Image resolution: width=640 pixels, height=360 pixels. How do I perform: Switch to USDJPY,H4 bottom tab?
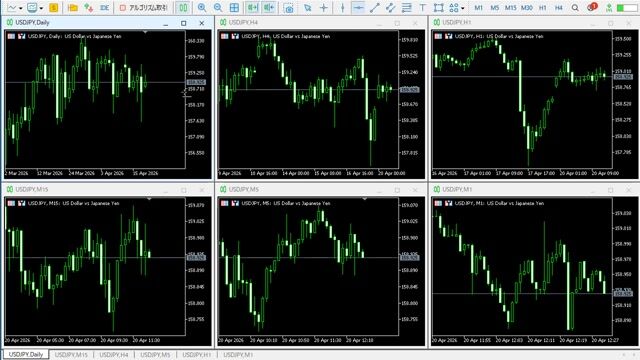114,355
